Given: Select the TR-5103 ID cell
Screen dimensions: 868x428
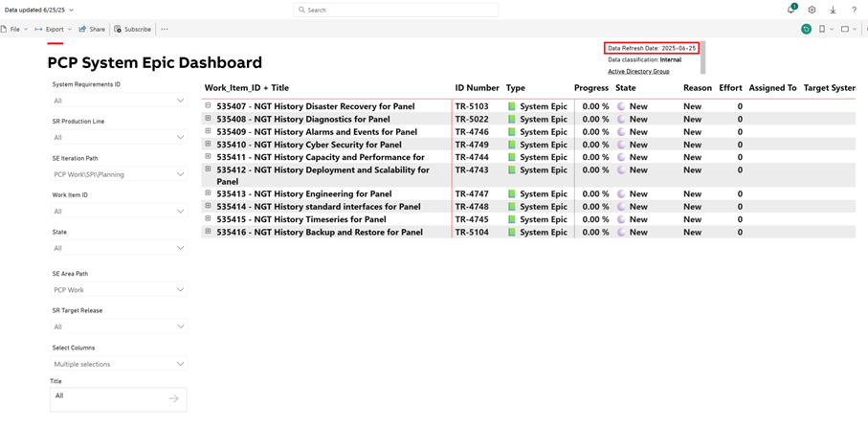Looking at the screenshot, I should pyautogui.click(x=472, y=106).
